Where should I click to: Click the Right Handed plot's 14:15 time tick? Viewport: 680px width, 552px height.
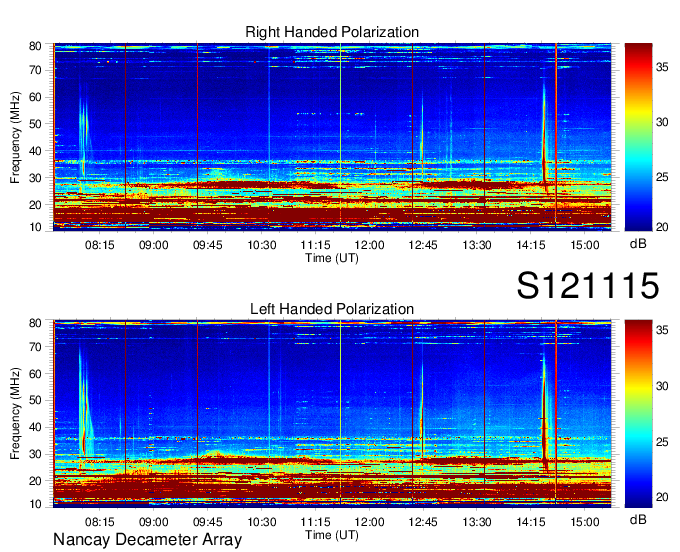pyautogui.click(x=531, y=245)
